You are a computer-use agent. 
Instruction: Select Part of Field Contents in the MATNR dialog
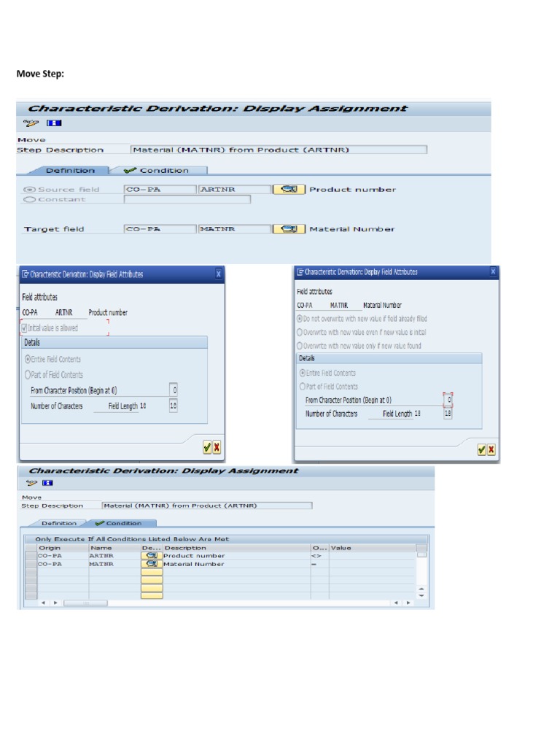pos(303,387)
